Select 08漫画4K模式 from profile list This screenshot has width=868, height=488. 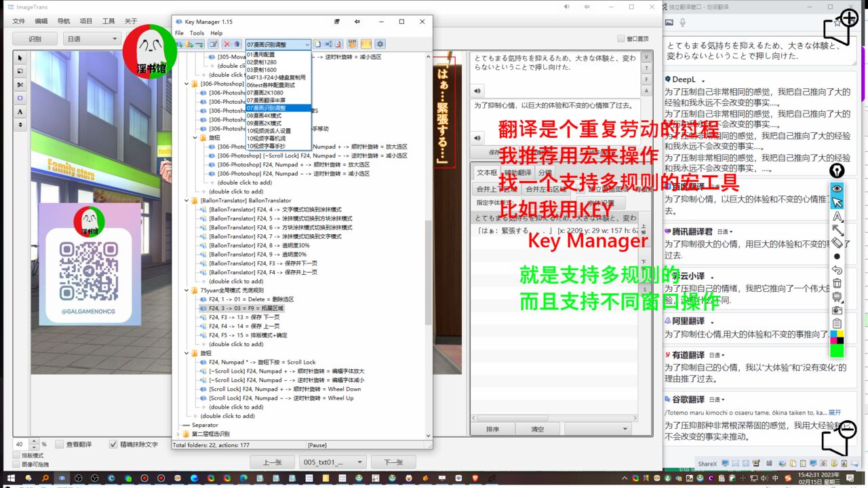pyautogui.click(x=264, y=115)
